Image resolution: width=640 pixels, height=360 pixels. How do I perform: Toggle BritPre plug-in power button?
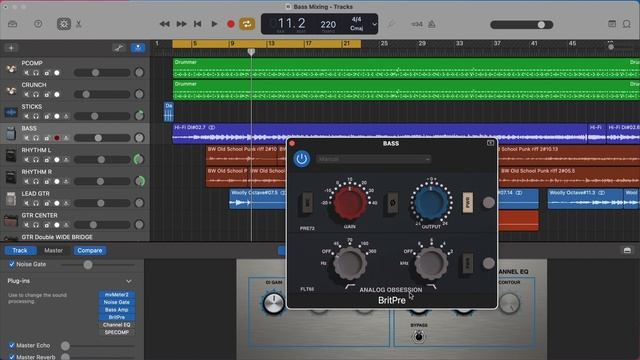coord(302,159)
